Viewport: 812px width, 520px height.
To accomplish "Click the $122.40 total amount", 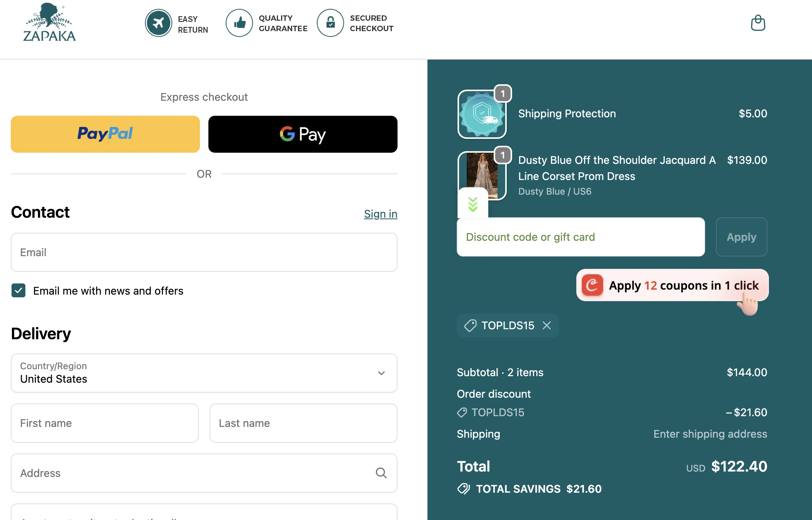I will click(739, 467).
